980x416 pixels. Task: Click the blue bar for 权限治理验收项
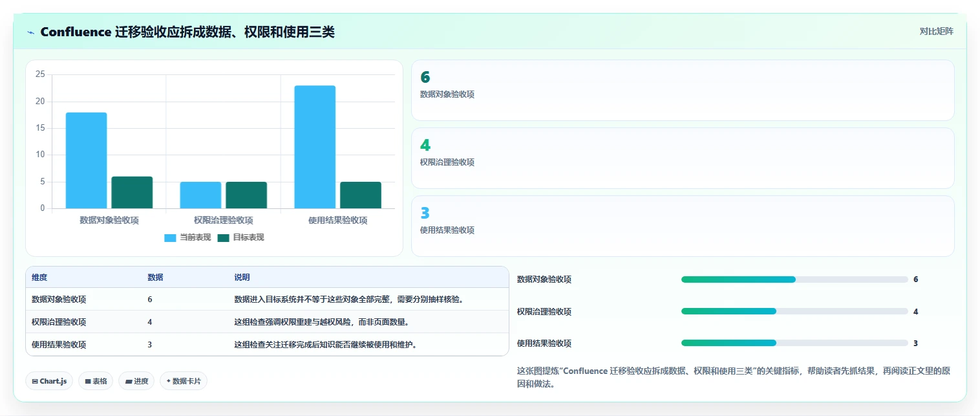200,195
